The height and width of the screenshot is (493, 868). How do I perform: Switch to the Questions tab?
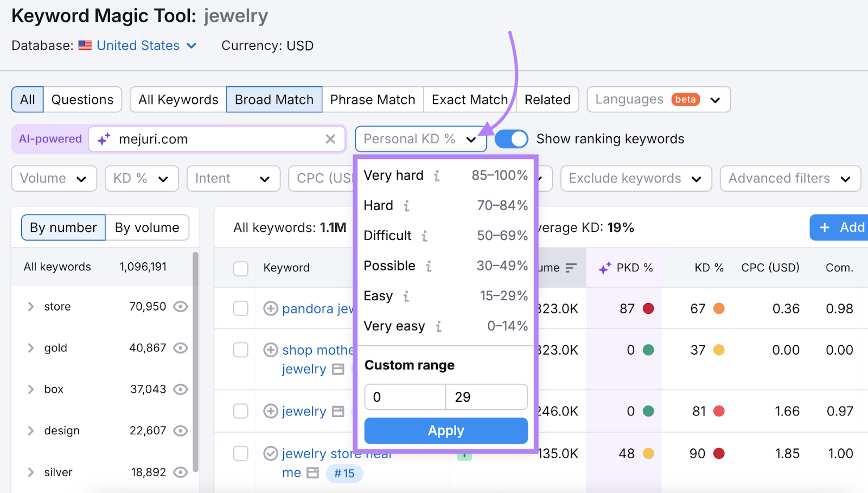[x=82, y=99]
